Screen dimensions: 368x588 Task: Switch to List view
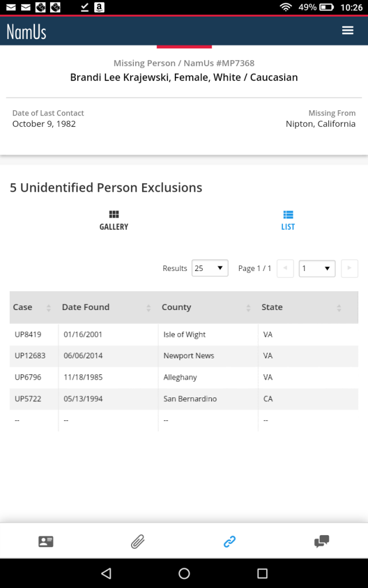[288, 220]
